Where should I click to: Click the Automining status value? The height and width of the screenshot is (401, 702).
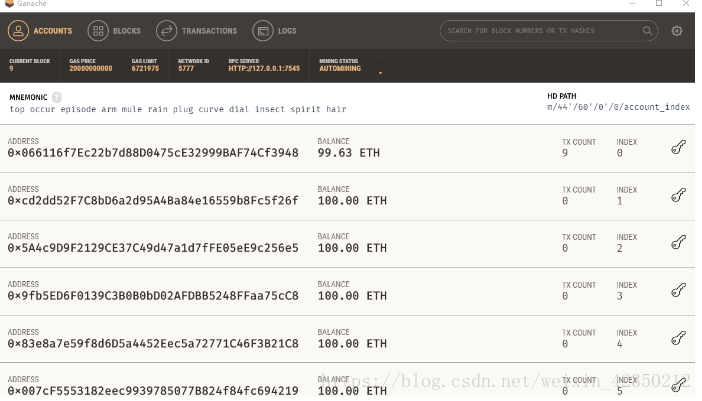coord(340,68)
